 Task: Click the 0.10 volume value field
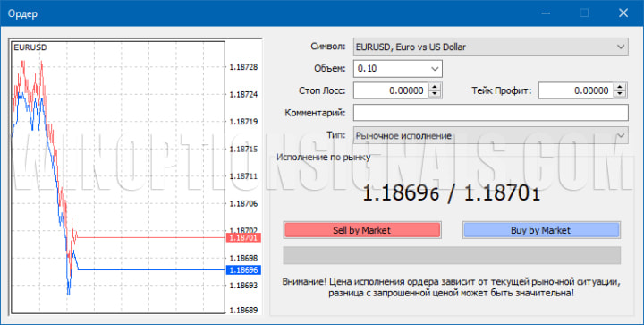(391, 69)
